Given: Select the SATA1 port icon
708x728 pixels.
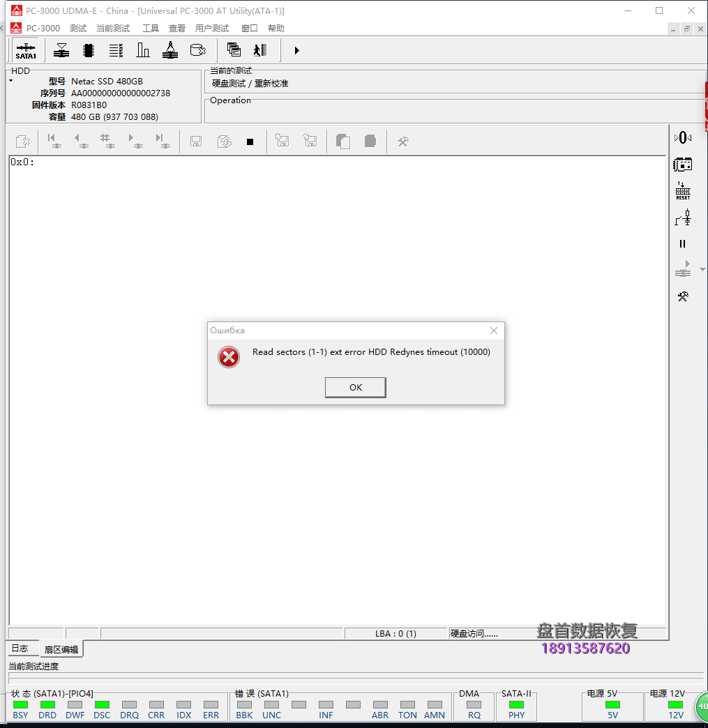Looking at the screenshot, I should [x=26, y=51].
